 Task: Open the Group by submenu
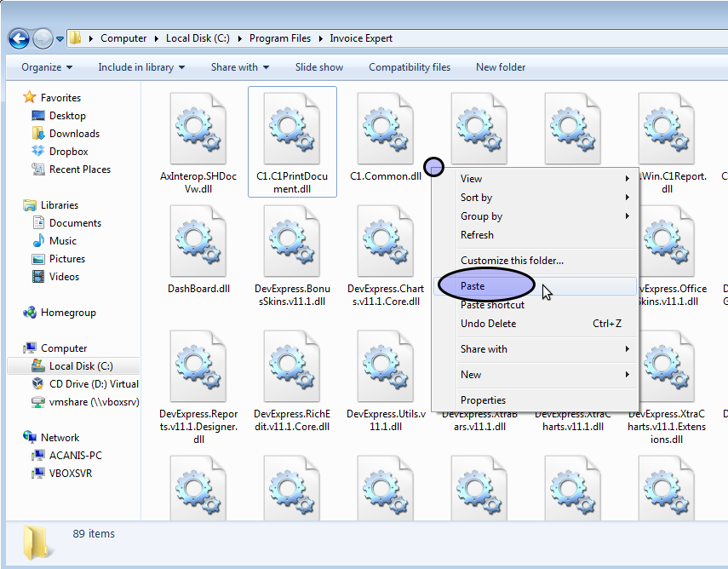536,216
